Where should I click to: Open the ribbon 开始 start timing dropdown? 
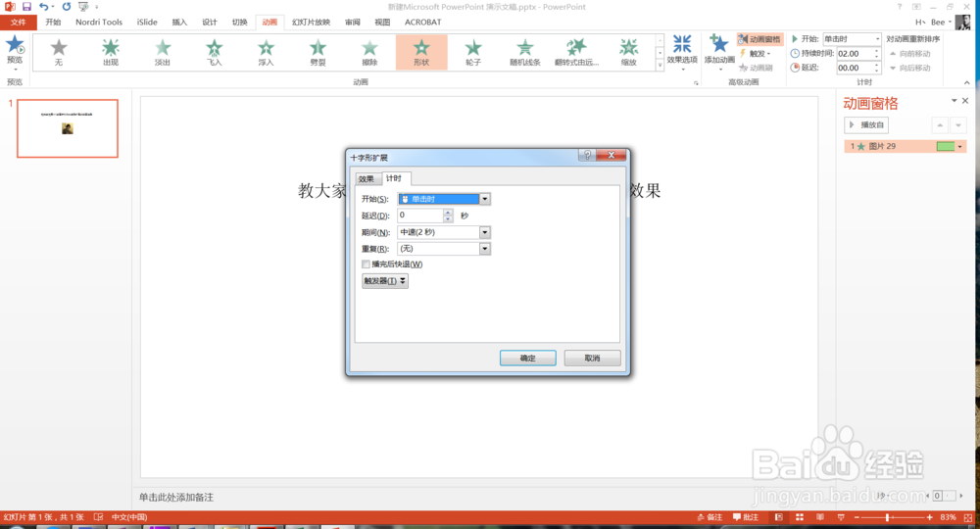click(x=877, y=39)
